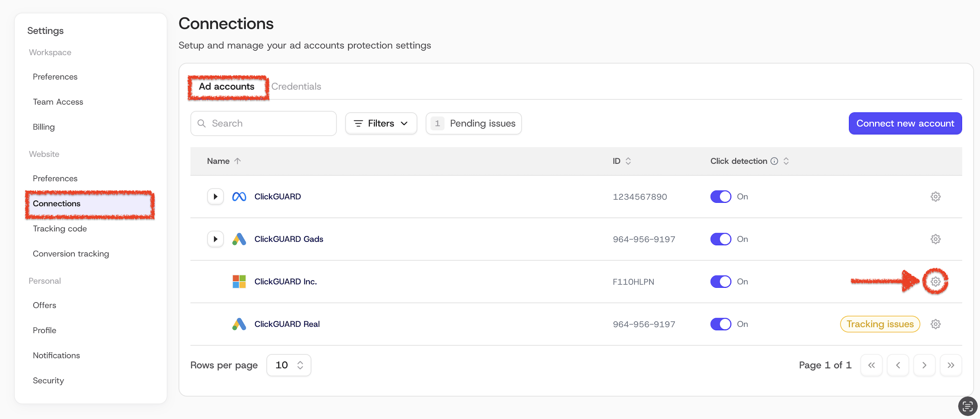Viewport: 980px width, 419px height.
Task: Open Offers in sidebar
Action: click(44, 305)
